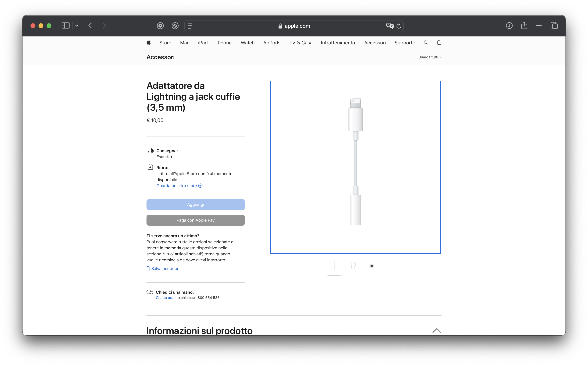
Task: Open the iPhone menu item
Action: click(x=224, y=43)
